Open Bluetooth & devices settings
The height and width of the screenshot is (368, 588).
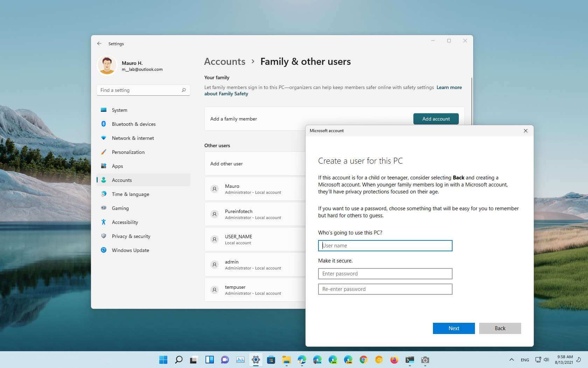pos(143,124)
